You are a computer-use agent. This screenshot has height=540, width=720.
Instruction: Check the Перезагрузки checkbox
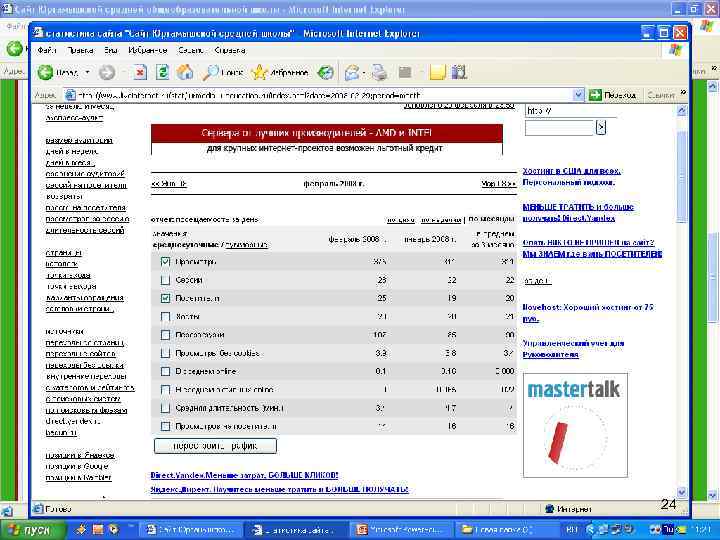pos(165,335)
